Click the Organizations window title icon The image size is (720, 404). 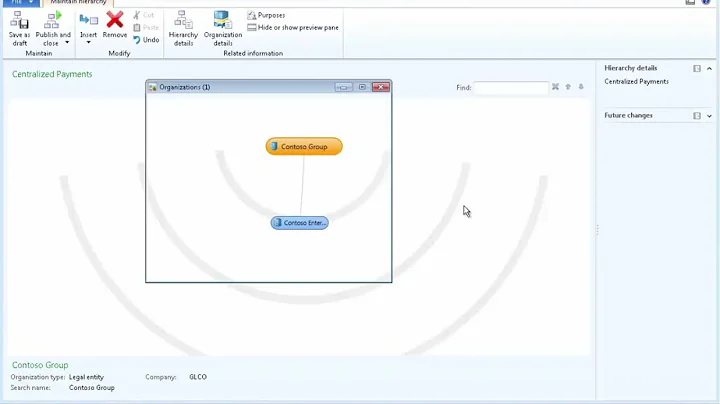pos(152,87)
